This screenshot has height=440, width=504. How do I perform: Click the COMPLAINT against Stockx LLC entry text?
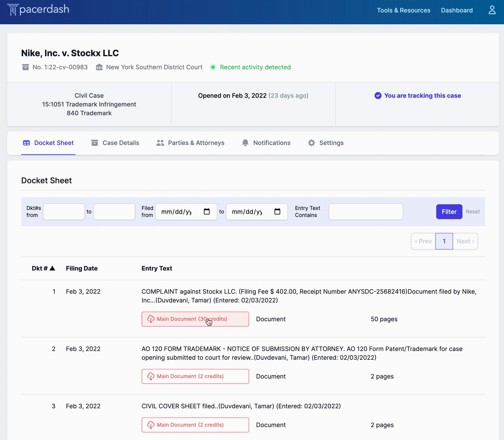(309, 296)
